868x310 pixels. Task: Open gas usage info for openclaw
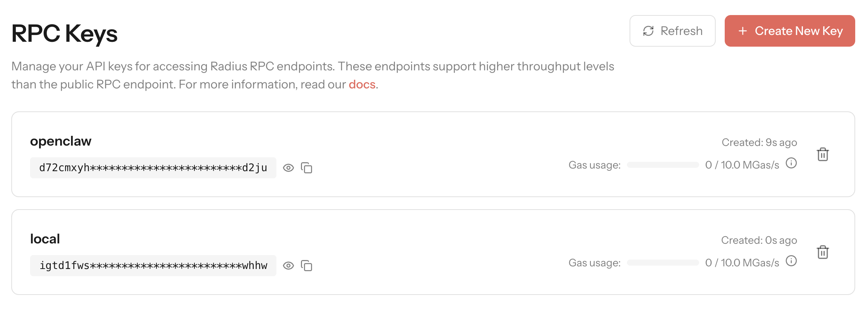(791, 163)
